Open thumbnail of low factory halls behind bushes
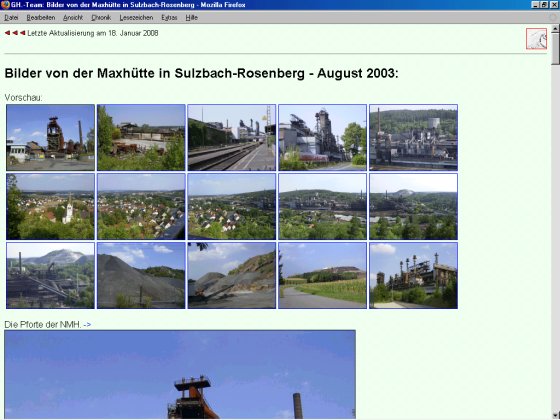 coord(141,137)
